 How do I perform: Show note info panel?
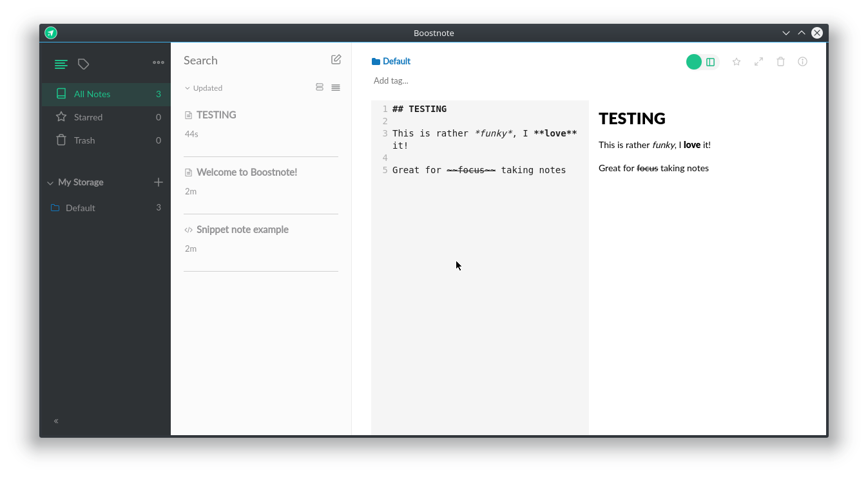pyautogui.click(x=802, y=62)
